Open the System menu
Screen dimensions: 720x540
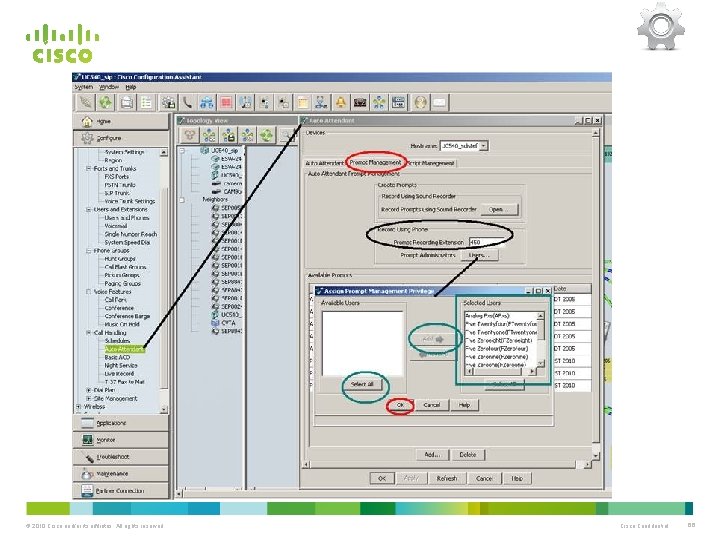[x=84, y=87]
